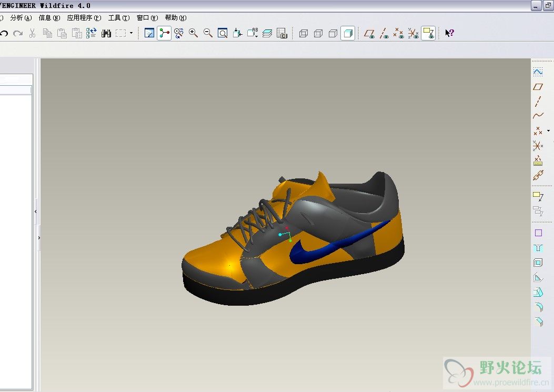
Task: Expand the selection box tool dropdown arrow
Action: (131, 33)
